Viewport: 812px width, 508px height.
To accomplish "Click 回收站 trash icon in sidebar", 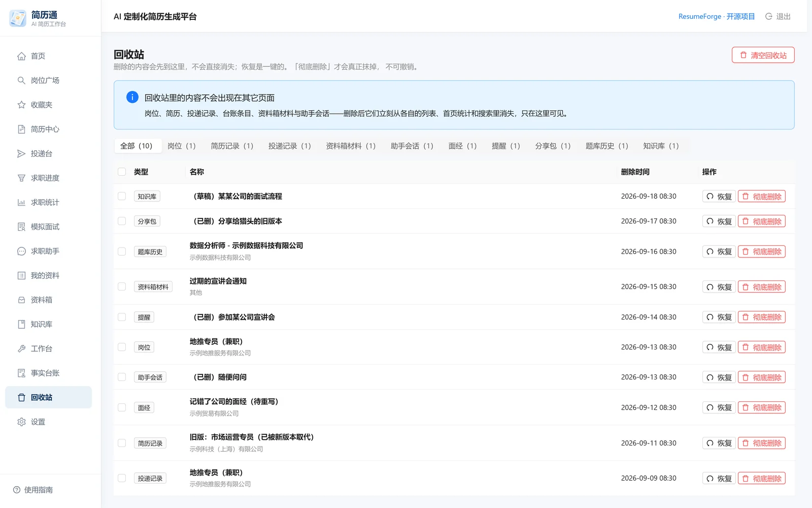I will coord(21,397).
